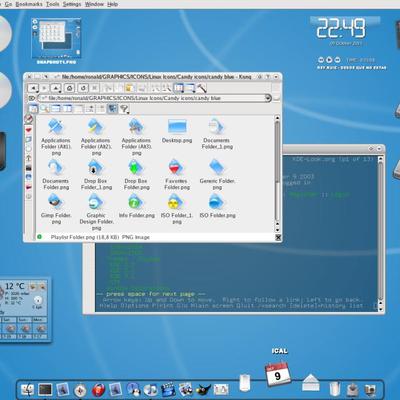Viewport: 400px width, 400px height.
Task: Expand the location bar history dropdown arrow
Action: click(268, 98)
